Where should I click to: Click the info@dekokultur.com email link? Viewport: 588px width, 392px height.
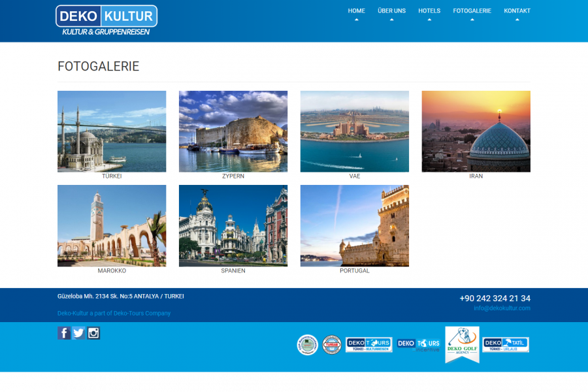(x=502, y=308)
